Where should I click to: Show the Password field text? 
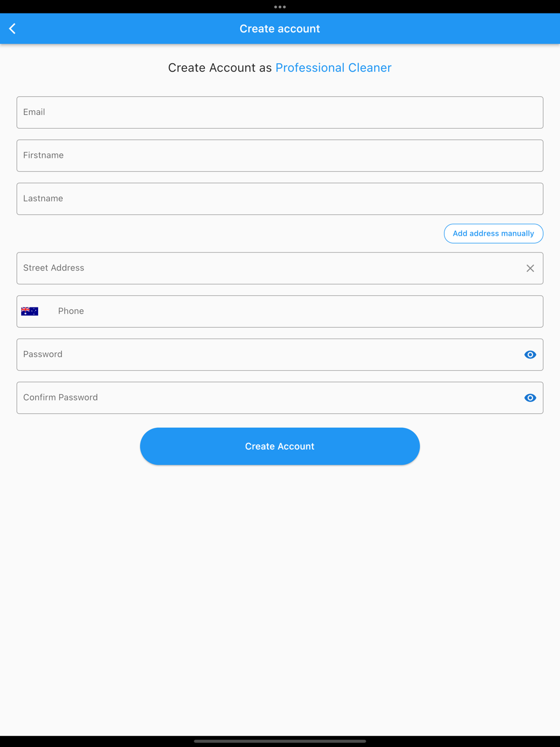(530, 354)
